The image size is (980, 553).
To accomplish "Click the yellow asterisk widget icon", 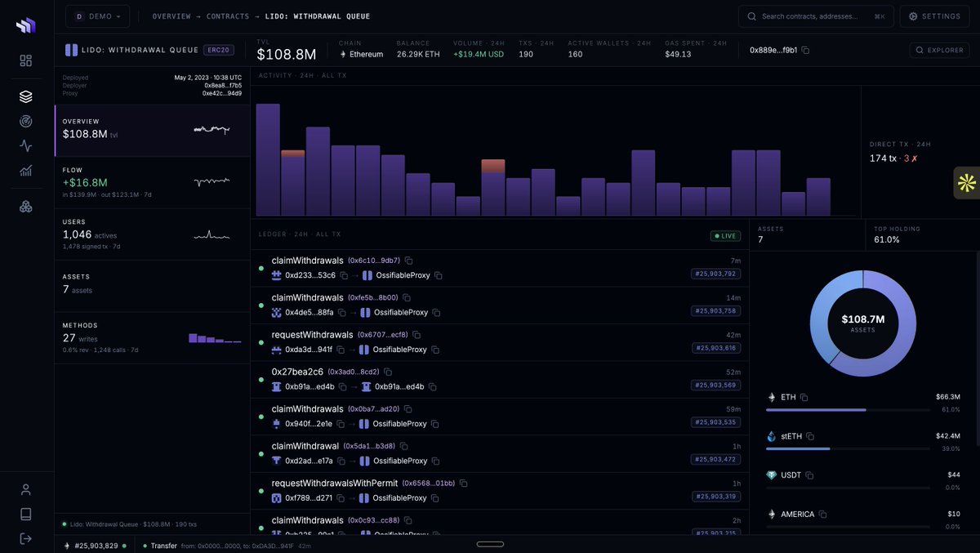I will click(x=967, y=183).
